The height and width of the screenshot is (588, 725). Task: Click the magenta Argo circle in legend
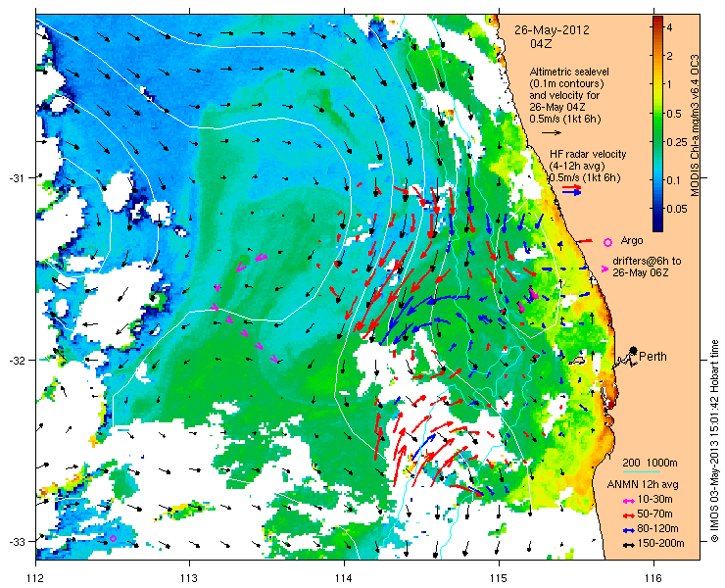tap(608, 242)
